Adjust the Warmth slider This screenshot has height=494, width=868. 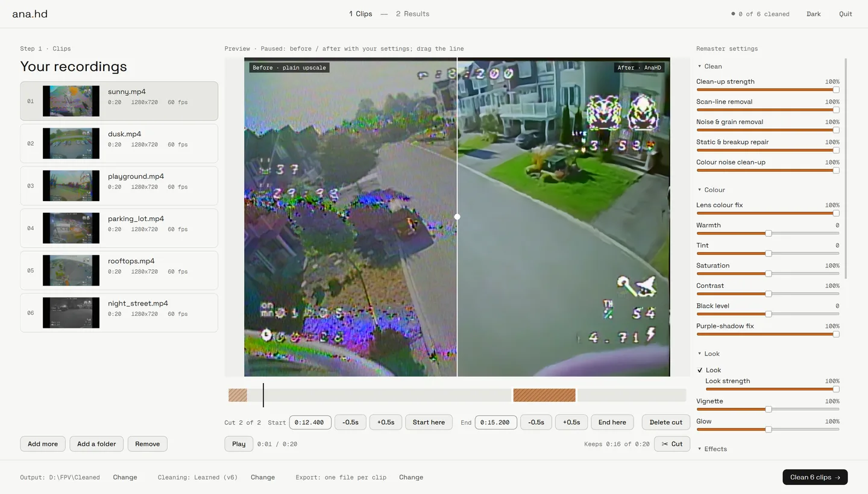768,233
